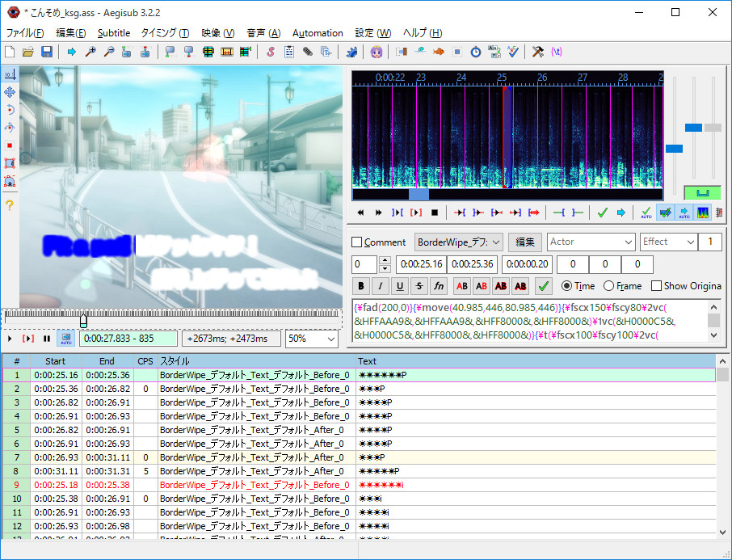Open the Automation manager icon
The height and width of the screenshot is (560, 732).
(x=351, y=52)
